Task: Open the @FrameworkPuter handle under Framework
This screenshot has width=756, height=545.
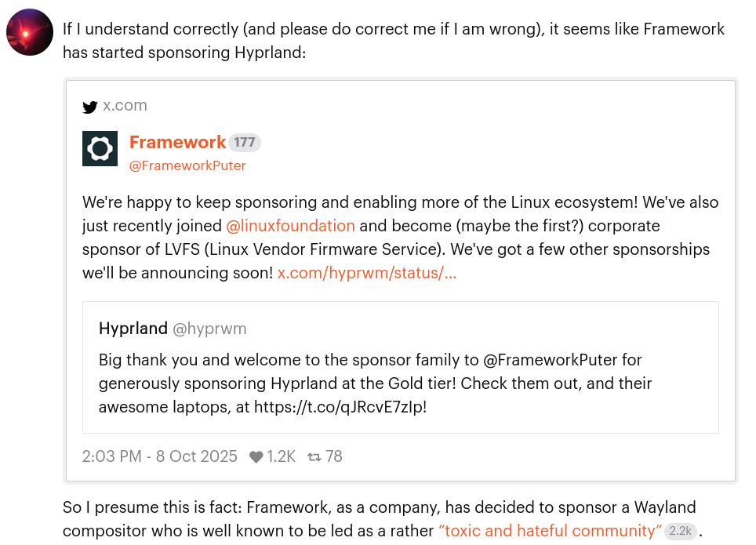Action: tap(187, 165)
